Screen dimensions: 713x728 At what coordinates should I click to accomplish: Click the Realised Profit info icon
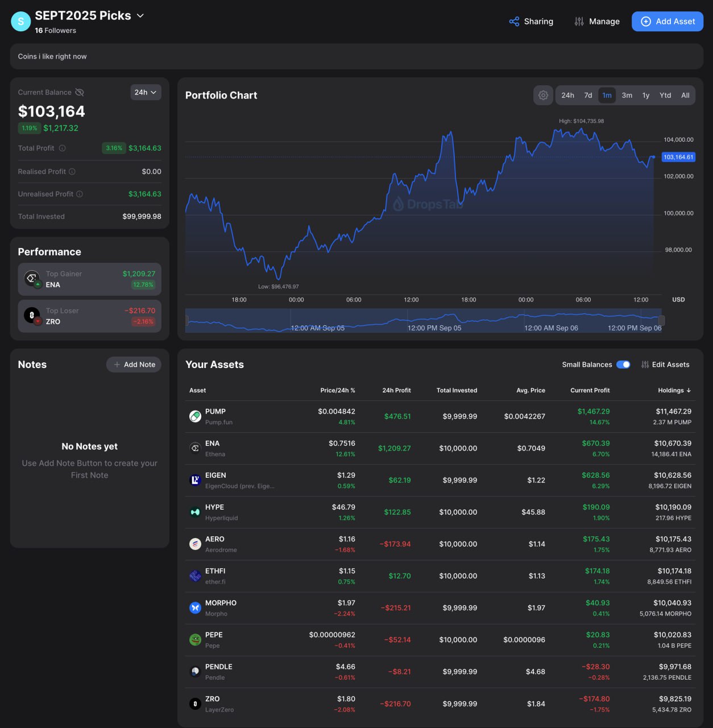click(x=72, y=172)
